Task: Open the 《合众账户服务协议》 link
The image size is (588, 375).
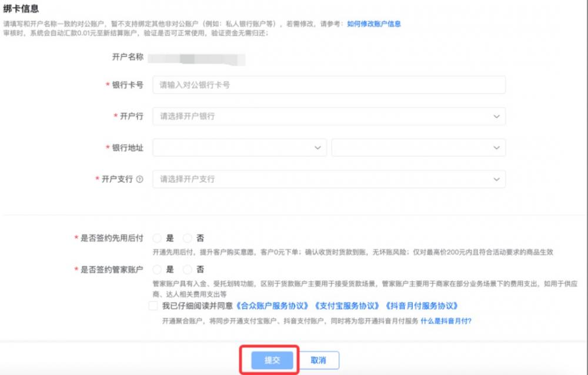Action: pos(273,306)
